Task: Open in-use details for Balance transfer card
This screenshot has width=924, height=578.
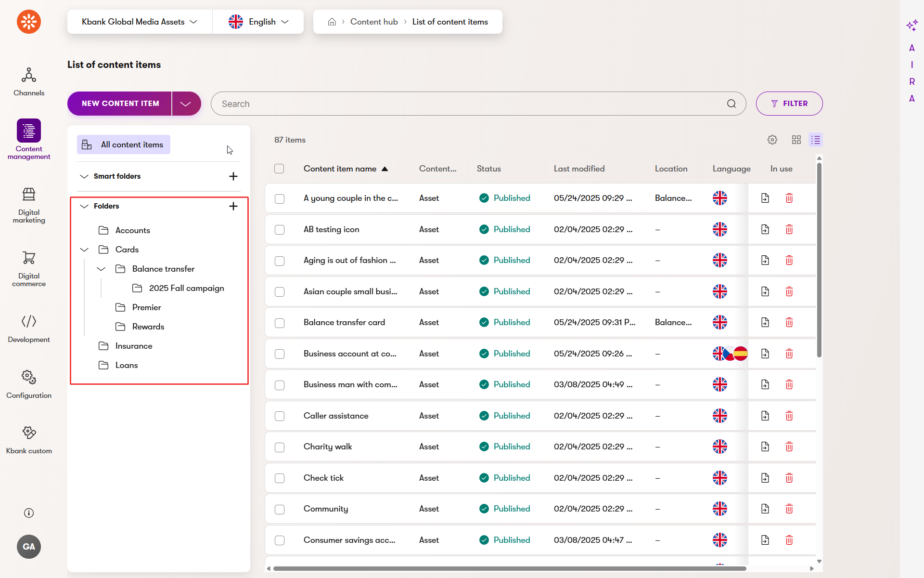Action: [765, 322]
